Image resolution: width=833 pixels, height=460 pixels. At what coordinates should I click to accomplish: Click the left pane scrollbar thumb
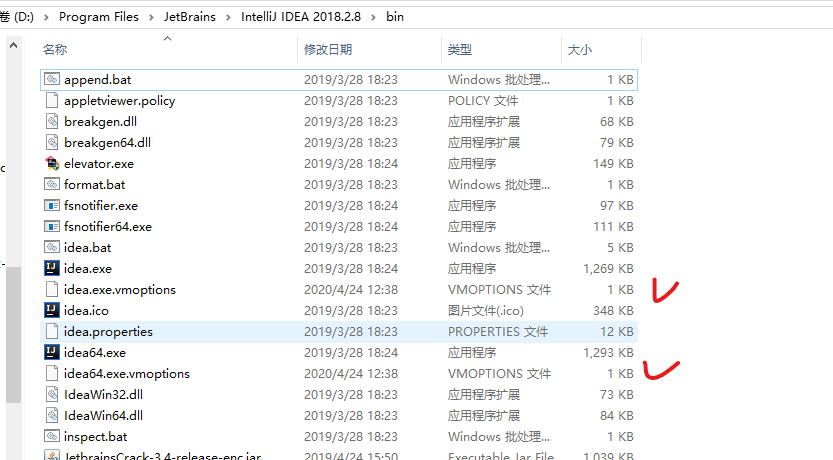coord(13,335)
